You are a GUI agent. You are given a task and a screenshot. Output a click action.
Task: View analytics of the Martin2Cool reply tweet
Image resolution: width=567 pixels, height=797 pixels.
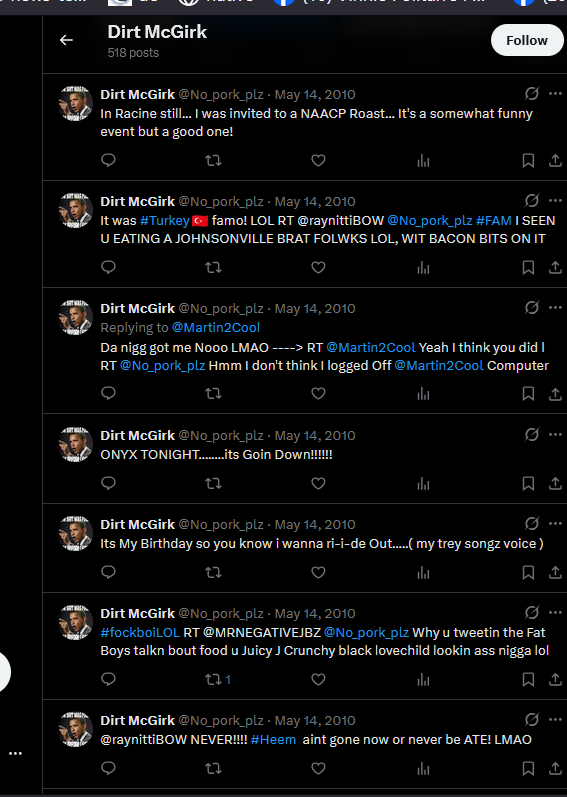423,394
